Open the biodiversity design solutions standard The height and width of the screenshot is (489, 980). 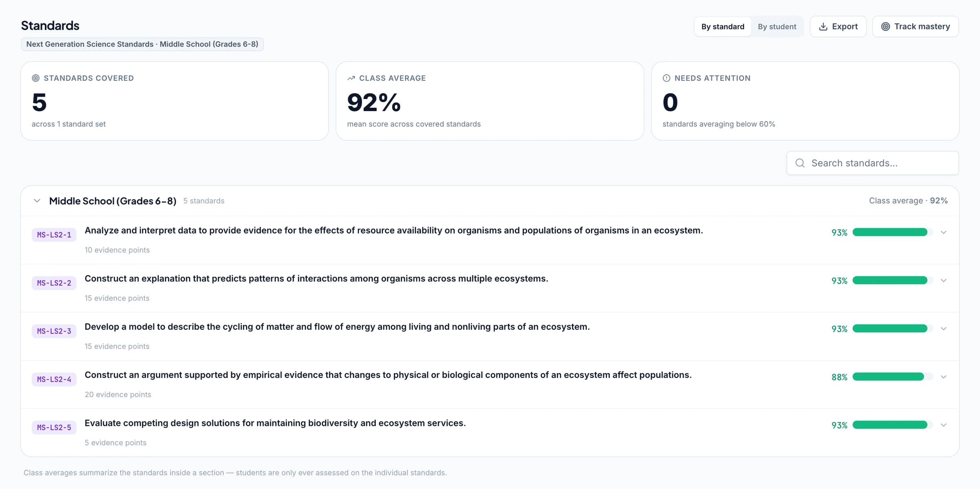point(275,423)
